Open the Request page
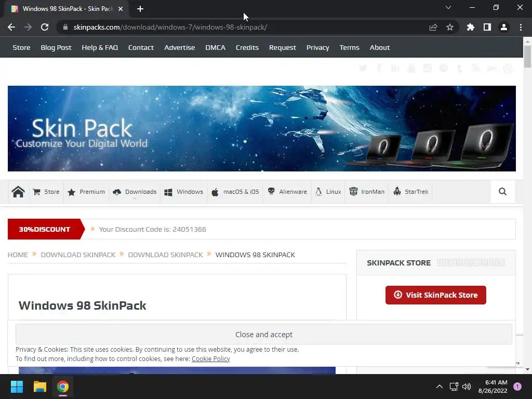 282,47
